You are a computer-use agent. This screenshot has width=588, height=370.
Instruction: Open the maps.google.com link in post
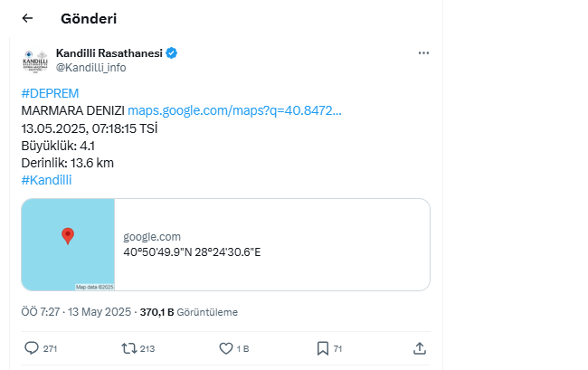[x=234, y=110]
